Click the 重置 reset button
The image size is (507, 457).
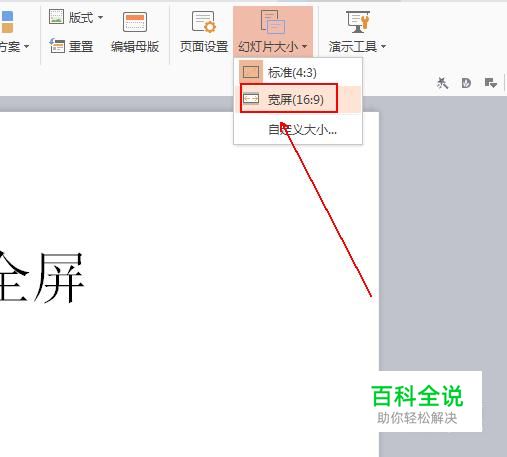pyautogui.click(x=71, y=46)
